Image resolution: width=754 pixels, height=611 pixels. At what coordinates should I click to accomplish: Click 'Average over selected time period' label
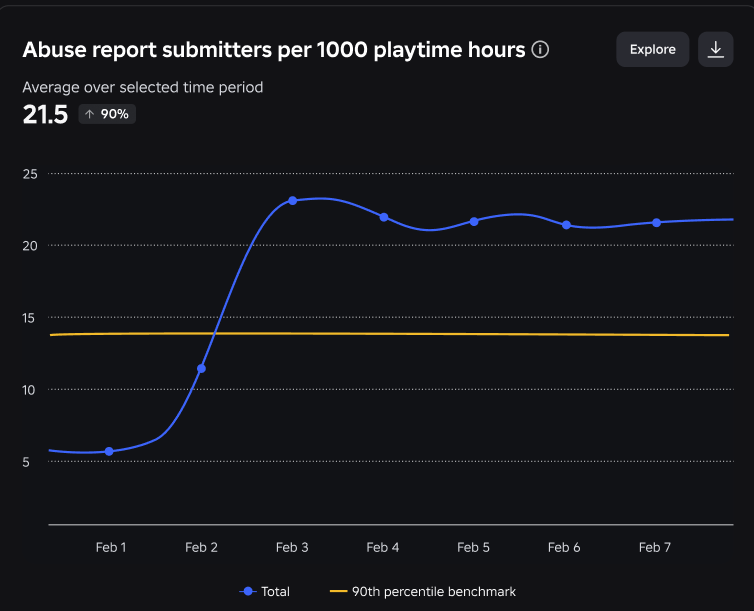[143, 87]
